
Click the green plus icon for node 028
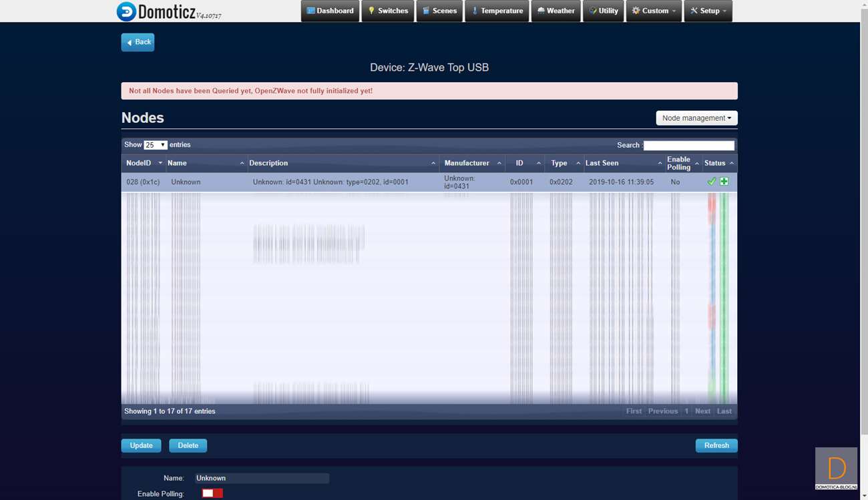724,182
